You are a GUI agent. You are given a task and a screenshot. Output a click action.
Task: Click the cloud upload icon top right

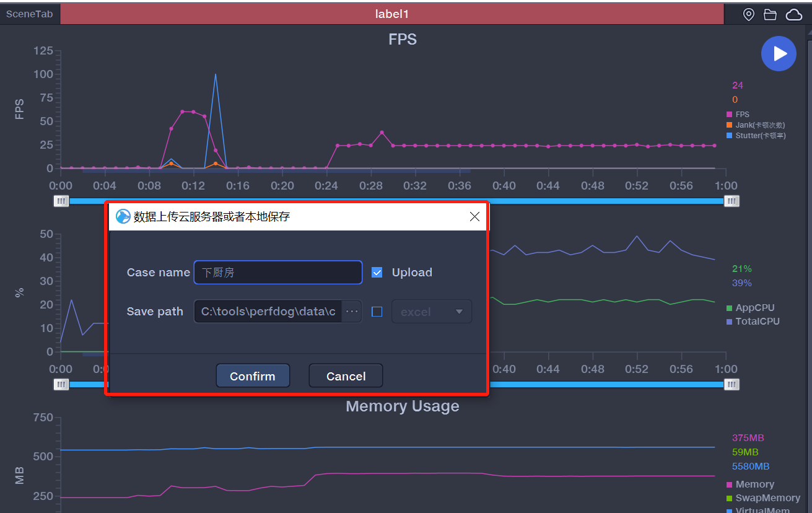pos(794,14)
